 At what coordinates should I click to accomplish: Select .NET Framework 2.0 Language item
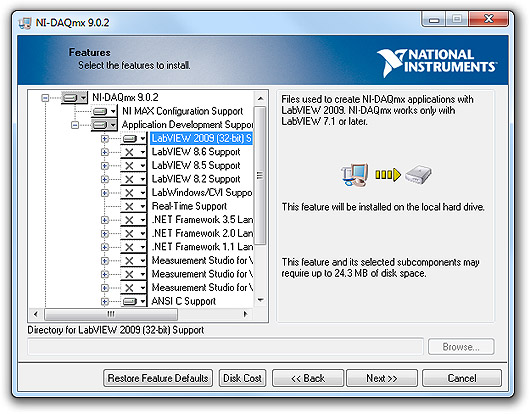point(202,233)
